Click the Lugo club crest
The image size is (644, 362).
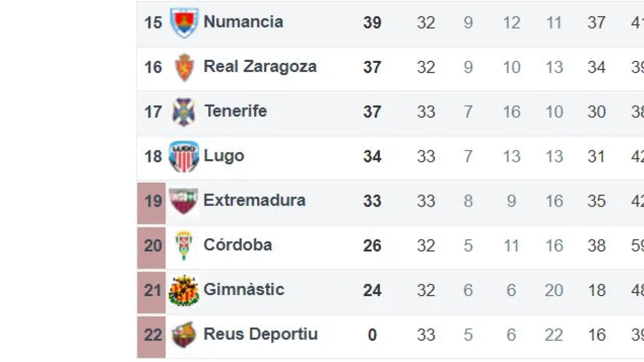(184, 156)
